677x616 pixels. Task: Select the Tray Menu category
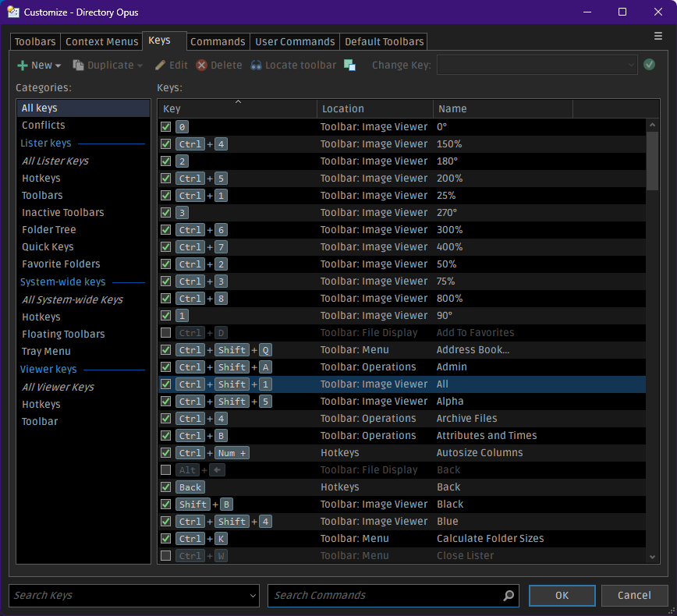(x=83, y=352)
